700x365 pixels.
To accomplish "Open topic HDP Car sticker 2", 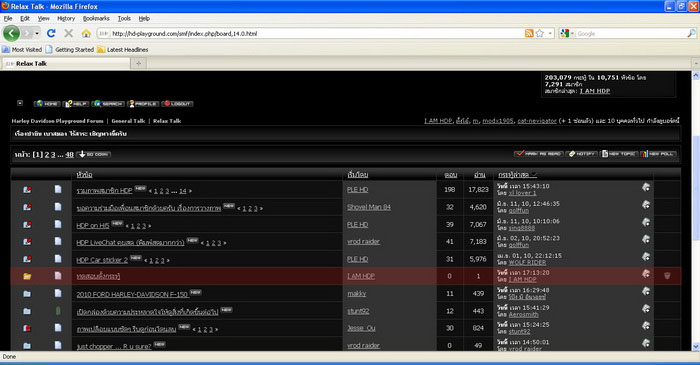I will [102, 260].
